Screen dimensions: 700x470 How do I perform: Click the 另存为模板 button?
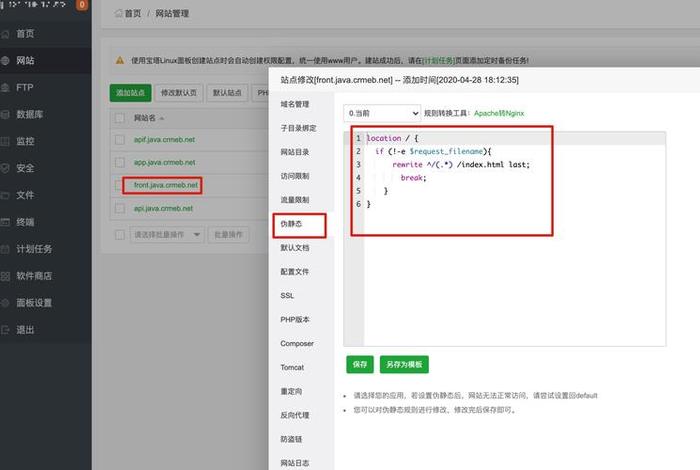404,365
